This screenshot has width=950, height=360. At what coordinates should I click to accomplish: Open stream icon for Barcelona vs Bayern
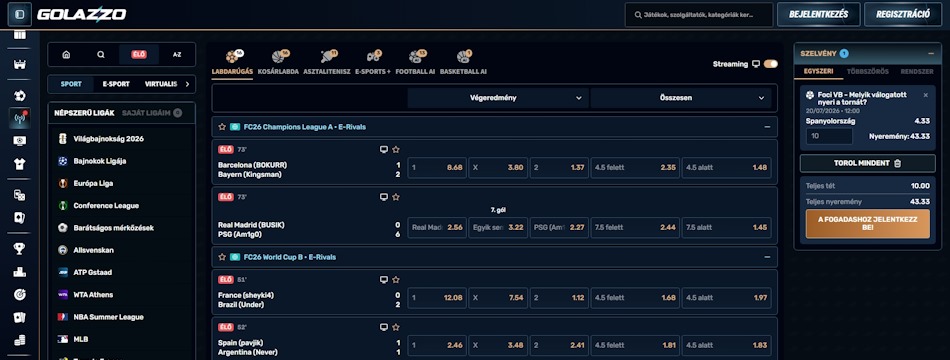(384, 150)
